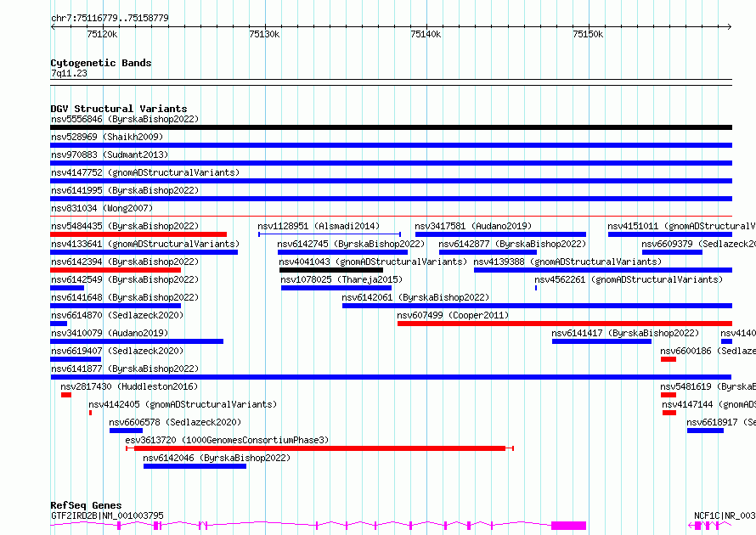Click the nsv5556846 (ByrskaBishop2022) variant label
The width and height of the screenshot is (756, 535).
pos(125,119)
